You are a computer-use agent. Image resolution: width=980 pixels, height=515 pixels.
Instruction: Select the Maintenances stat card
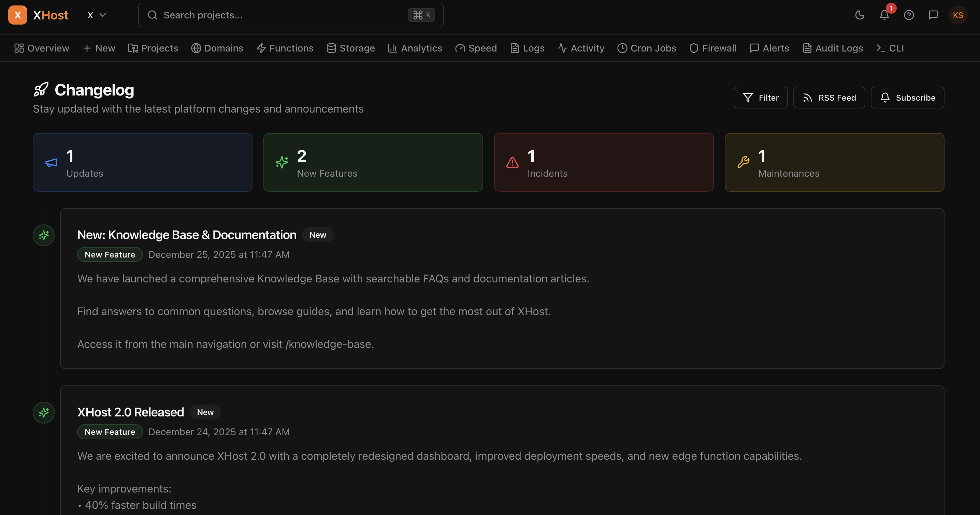(834, 162)
